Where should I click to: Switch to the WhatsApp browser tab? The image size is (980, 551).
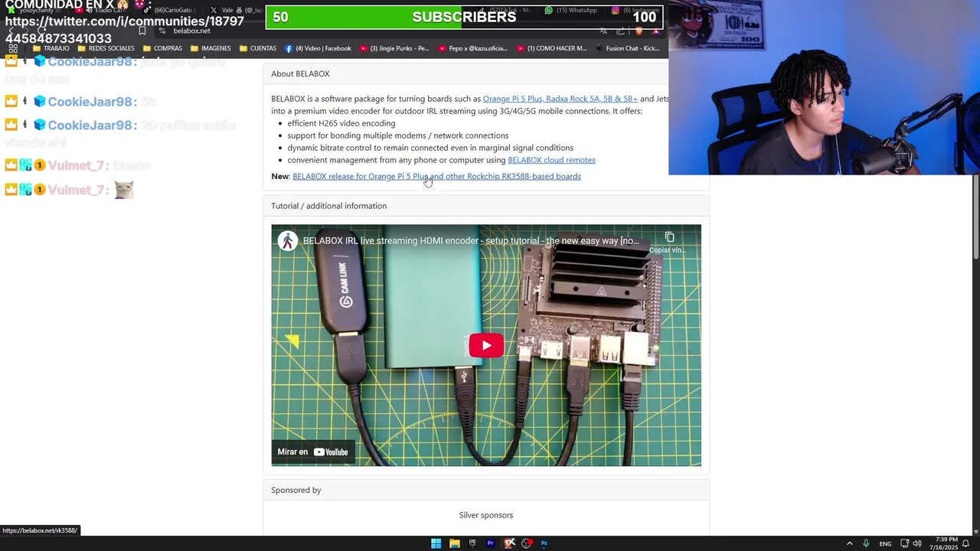tap(571, 11)
